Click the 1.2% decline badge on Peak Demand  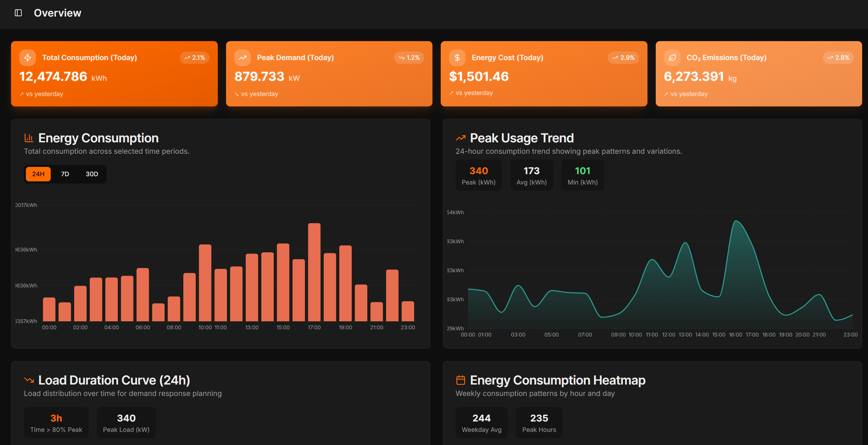pos(409,58)
